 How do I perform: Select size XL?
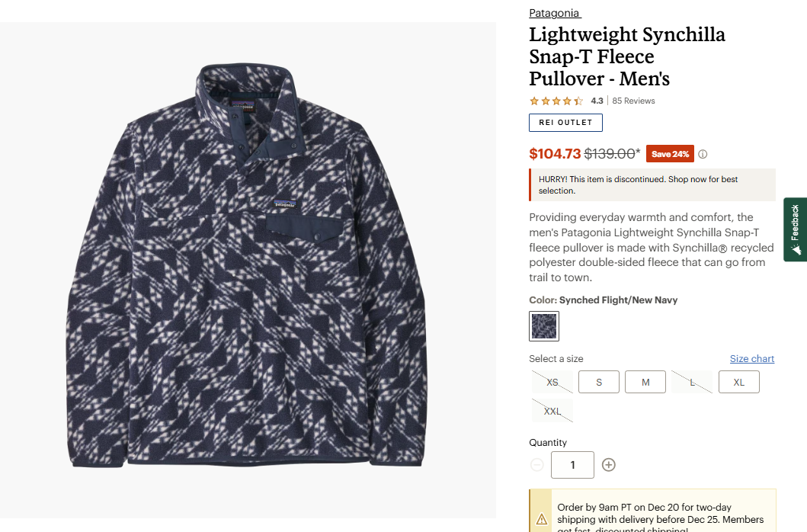click(x=738, y=382)
